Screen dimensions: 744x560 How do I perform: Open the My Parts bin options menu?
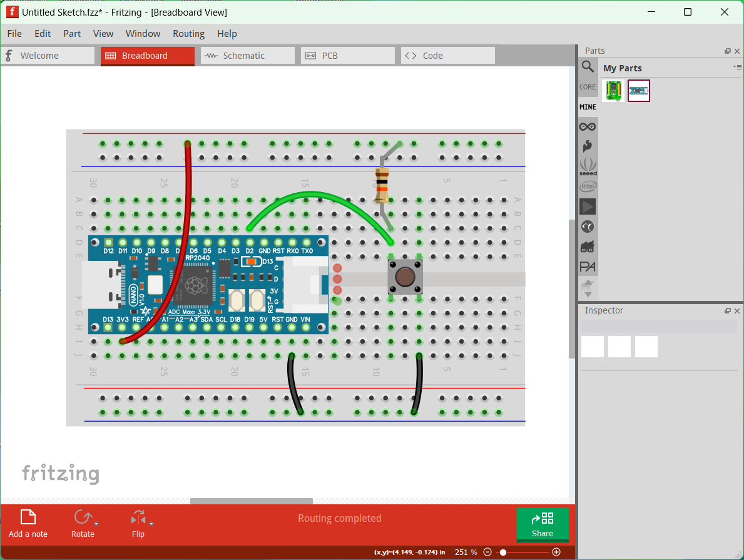(737, 68)
